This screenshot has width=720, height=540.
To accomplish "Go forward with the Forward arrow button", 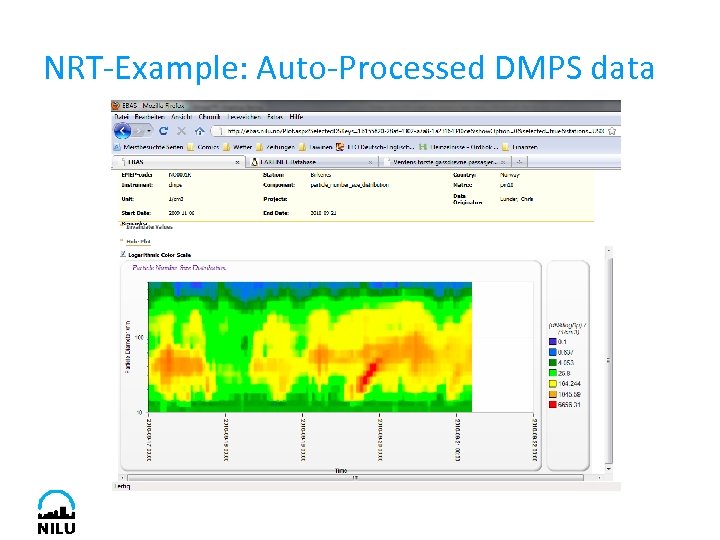I will (x=139, y=131).
